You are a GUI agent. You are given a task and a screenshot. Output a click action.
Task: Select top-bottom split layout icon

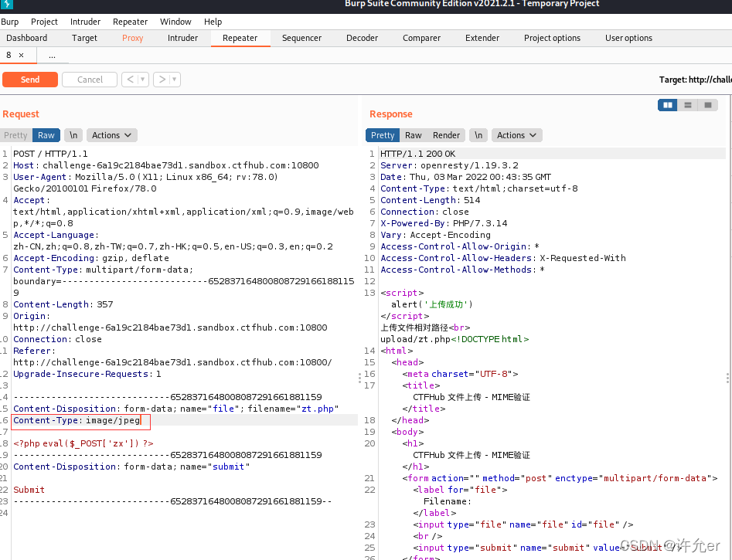pyautogui.click(x=688, y=105)
